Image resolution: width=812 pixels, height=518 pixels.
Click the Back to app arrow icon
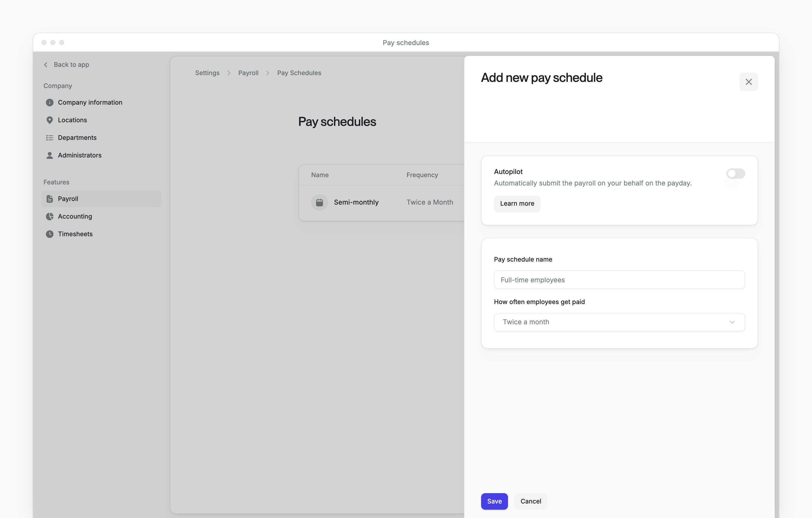46,64
